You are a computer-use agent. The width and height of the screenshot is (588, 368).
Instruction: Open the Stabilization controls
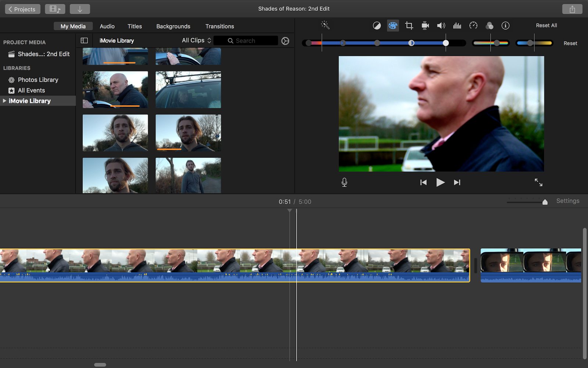point(425,25)
